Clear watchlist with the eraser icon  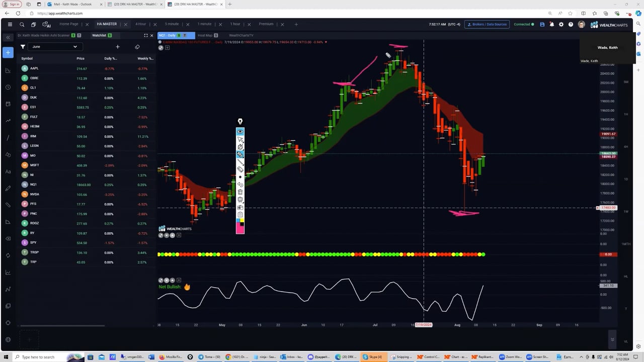pyautogui.click(x=137, y=47)
